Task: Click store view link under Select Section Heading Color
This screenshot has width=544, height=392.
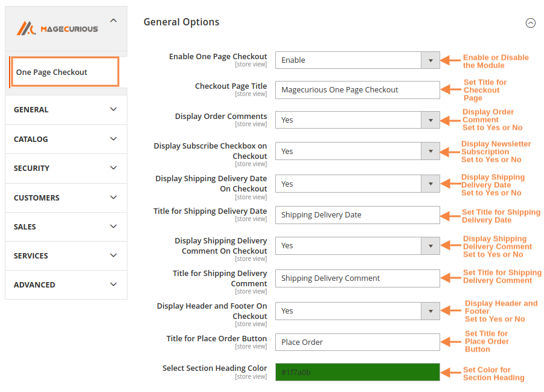Action: 251,376
